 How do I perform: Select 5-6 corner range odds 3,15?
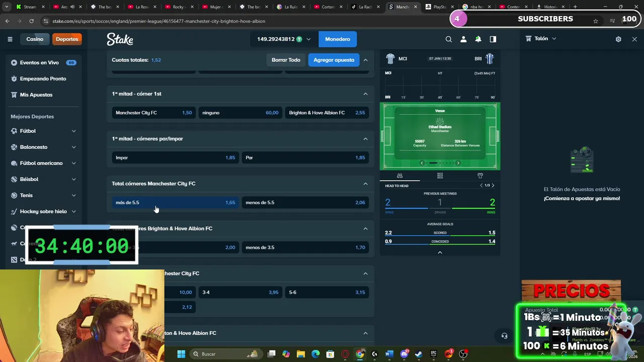(x=327, y=292)
